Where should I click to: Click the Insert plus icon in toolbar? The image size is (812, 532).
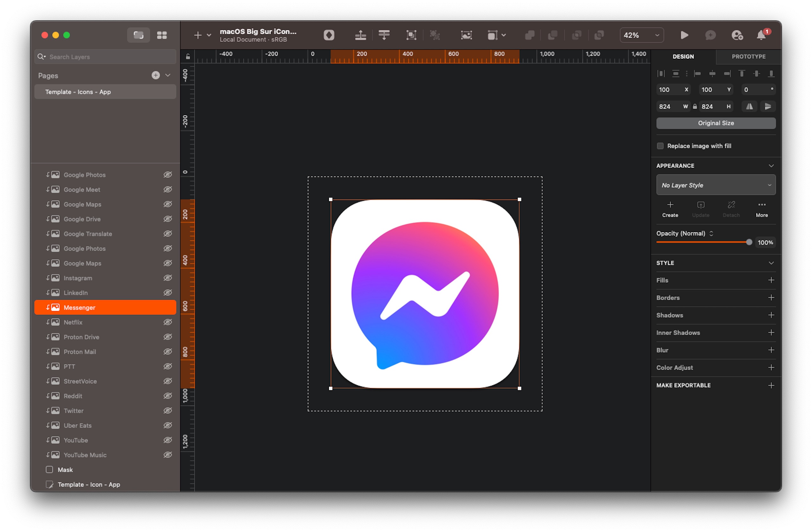coord(198,35)
